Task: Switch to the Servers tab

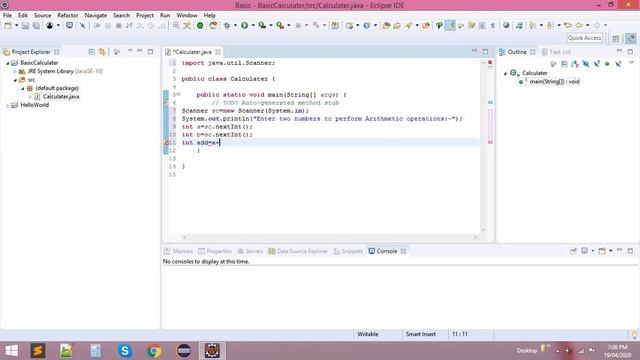Action: pyautogui.click(x=250, y=251)
